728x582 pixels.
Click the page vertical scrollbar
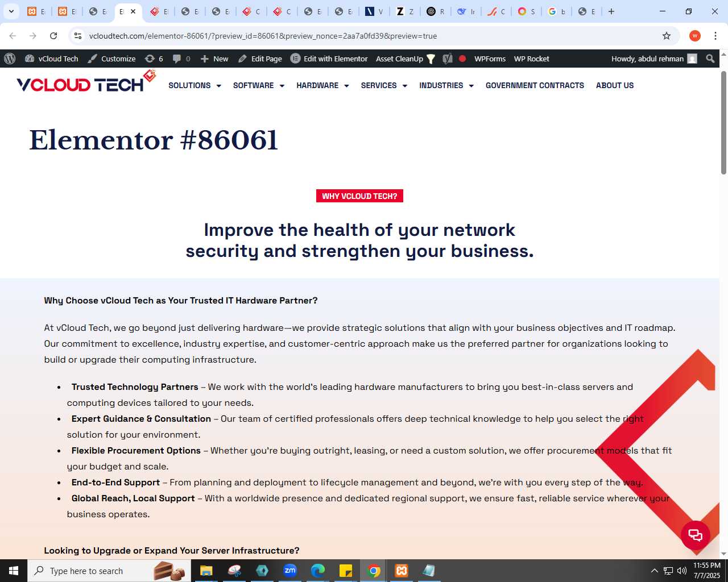click(x=723, y=122)
